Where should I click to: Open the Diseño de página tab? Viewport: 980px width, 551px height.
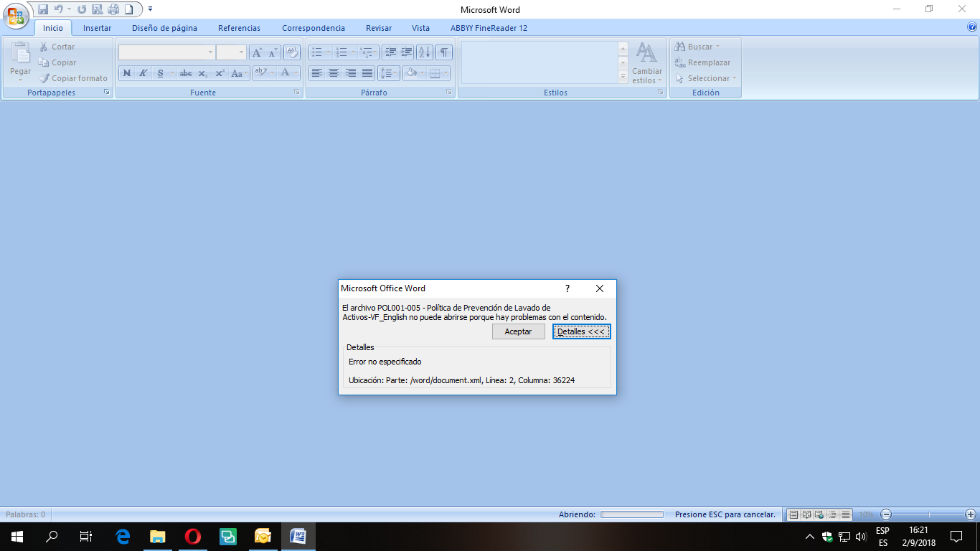click(164, 28)
